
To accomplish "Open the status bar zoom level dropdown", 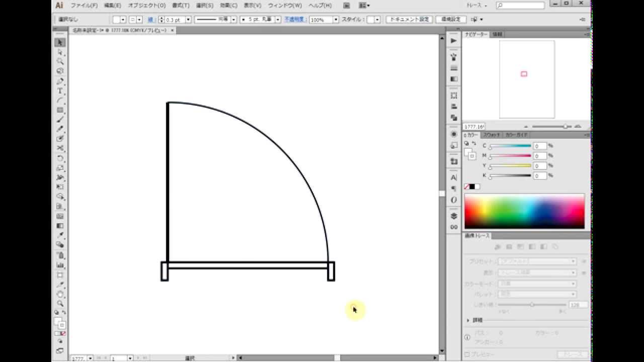I will pos(90,358).
